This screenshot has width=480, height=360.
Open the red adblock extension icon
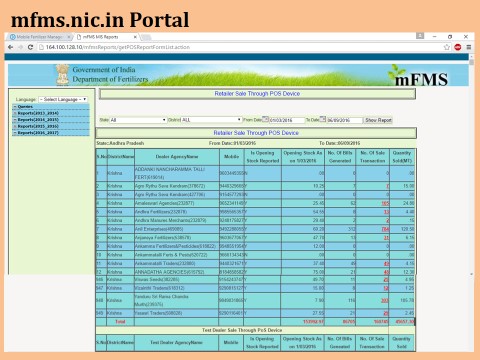[458, 47]
